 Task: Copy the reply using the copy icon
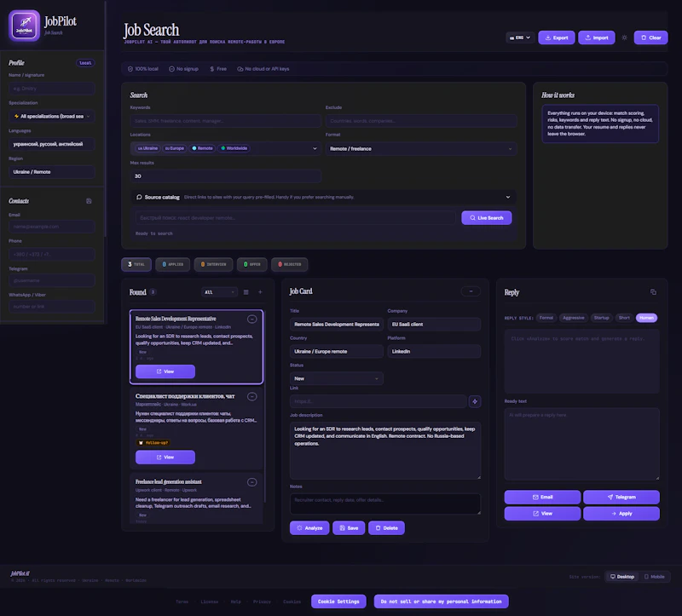coord(653,292)
